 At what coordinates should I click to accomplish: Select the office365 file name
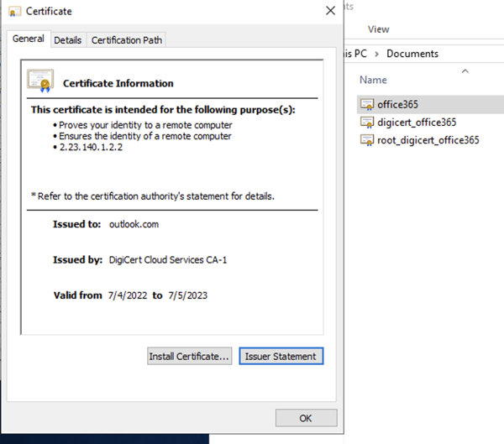coord(398,104)
